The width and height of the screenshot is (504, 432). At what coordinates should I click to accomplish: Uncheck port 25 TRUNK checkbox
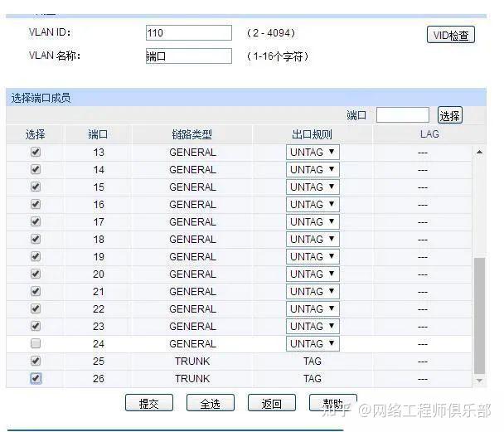(x=35, y=361)
